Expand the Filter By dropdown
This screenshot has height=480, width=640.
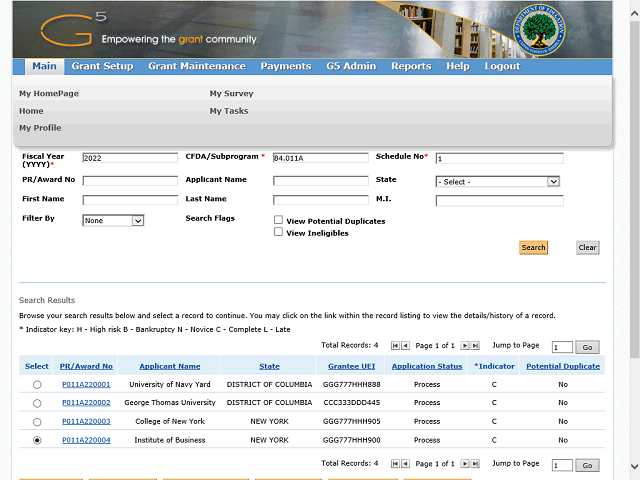click(x=113, y=220)
